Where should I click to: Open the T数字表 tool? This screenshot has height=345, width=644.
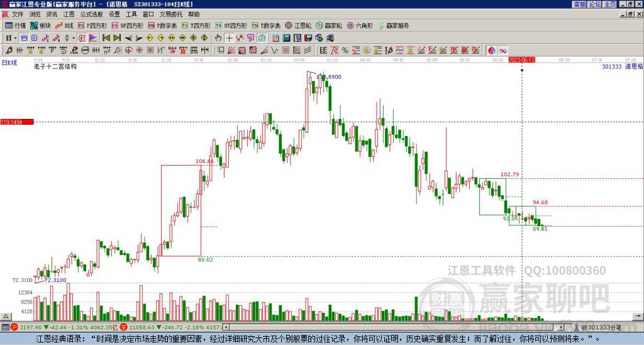(x=266, y=25)
